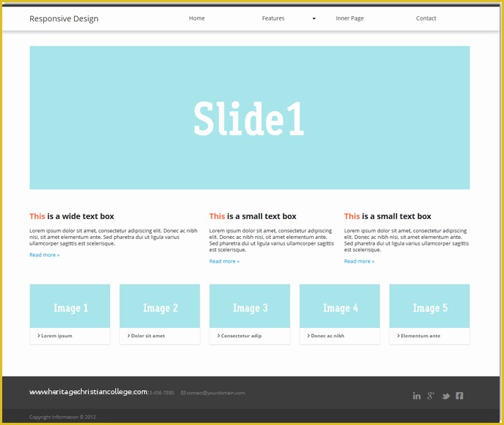Open the Donec ac nibh caption link

click(x=327, y=336)
